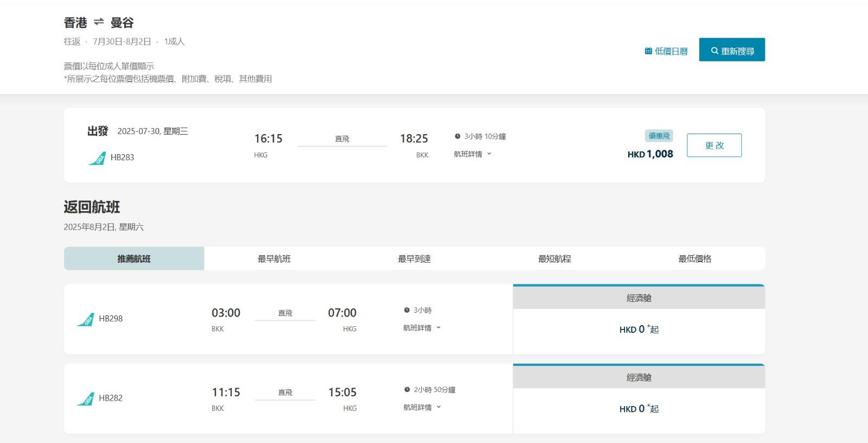This screenshot has height=443, width=868.
Task: Click the swap arrows between 香港 and 曼谷
Action: [x=99, y=22]
